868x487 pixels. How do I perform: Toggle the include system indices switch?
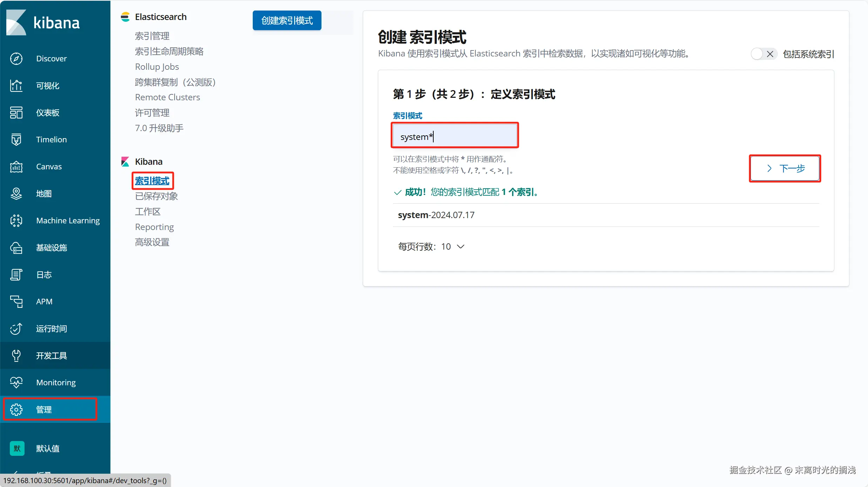[764, 54]
